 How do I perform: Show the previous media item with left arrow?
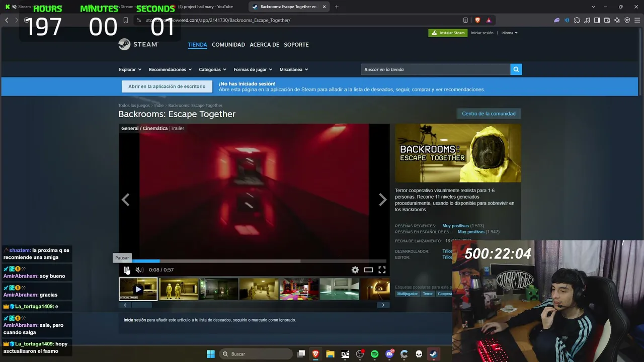pos(125,200)
